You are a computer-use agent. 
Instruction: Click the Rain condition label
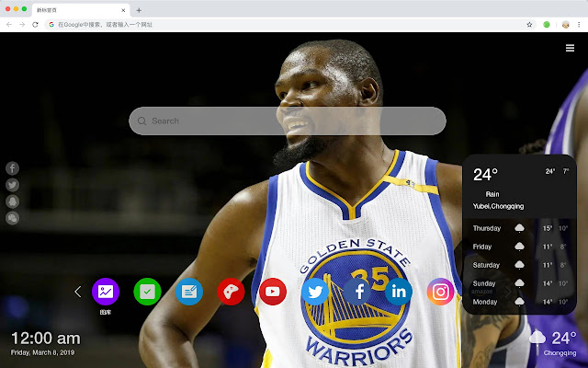(492, 194)
